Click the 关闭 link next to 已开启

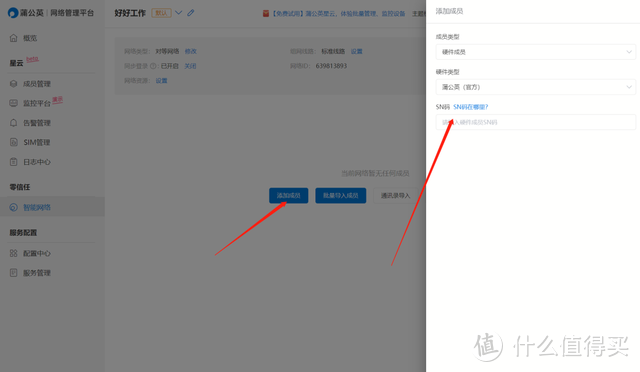(190, 66)
